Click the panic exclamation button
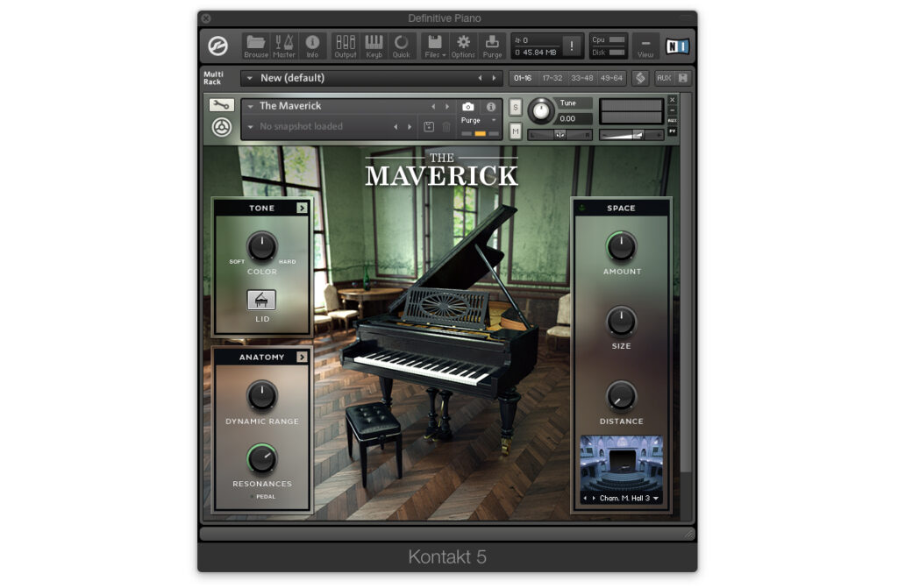This screenshot has height=588, width=898. pyautogui.click(x=572, y=46)
